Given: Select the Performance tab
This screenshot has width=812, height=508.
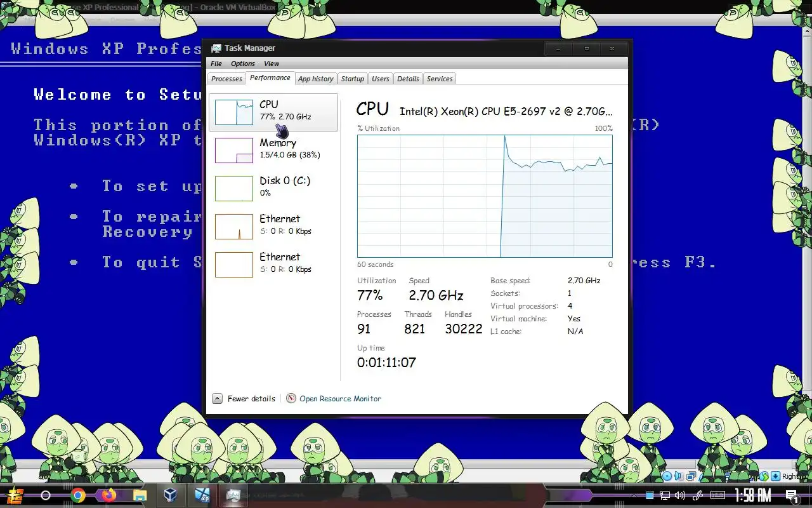Looking at the screenshot, I should click(270, 77).
